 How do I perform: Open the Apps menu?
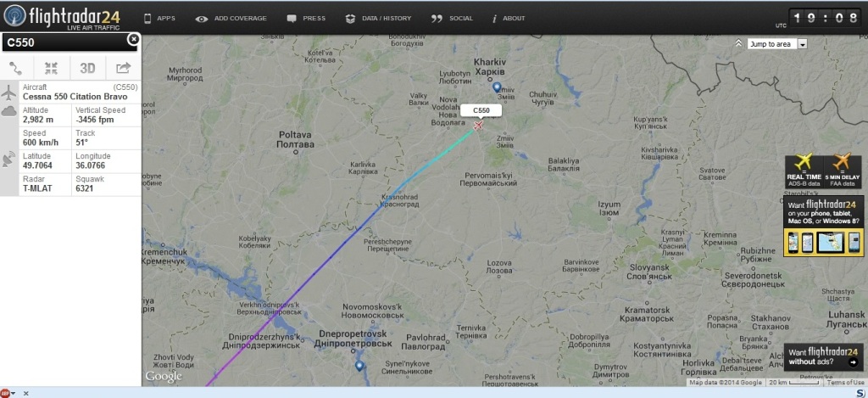click(159, 19)
